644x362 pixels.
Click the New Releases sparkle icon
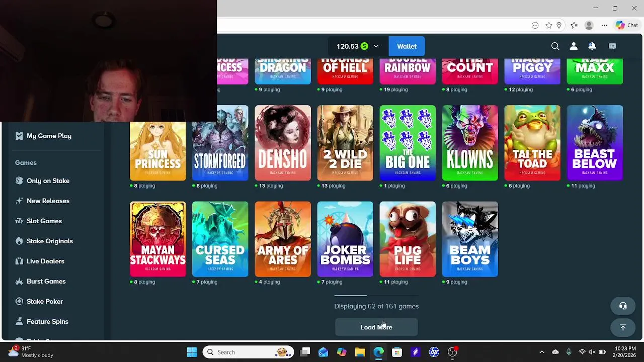(x=19, y=201)
